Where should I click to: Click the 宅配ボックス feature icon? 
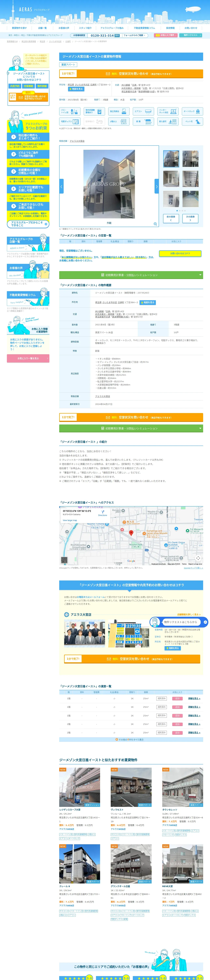pos(70,122)
